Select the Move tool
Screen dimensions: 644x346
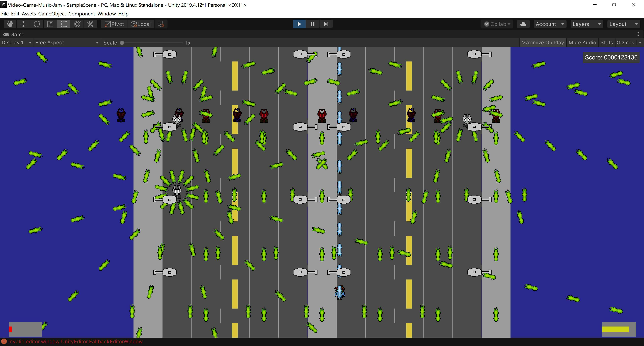(x=23, y=24)
